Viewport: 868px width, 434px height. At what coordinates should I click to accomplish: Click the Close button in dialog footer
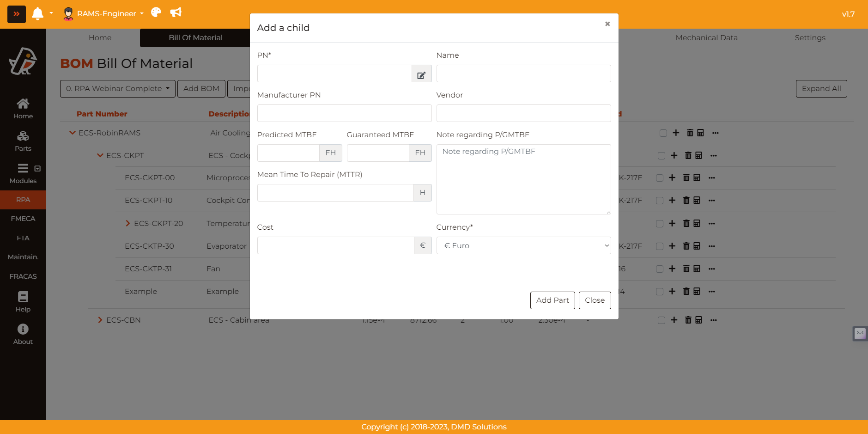[595, 300]
